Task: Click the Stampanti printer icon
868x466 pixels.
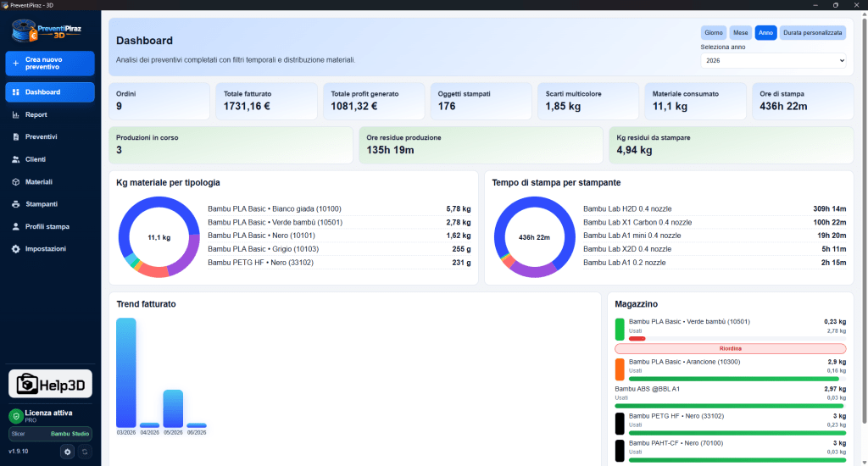Action: coord(15,204)
